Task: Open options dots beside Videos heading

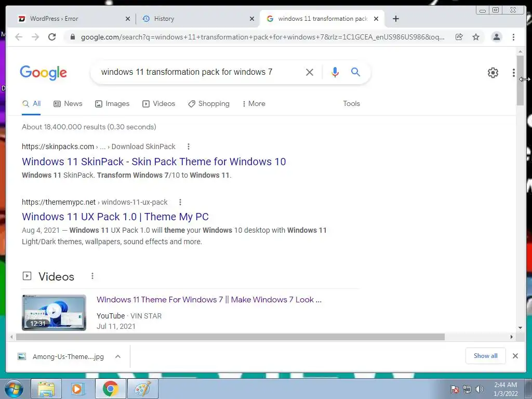Action: tap(92, 276)
